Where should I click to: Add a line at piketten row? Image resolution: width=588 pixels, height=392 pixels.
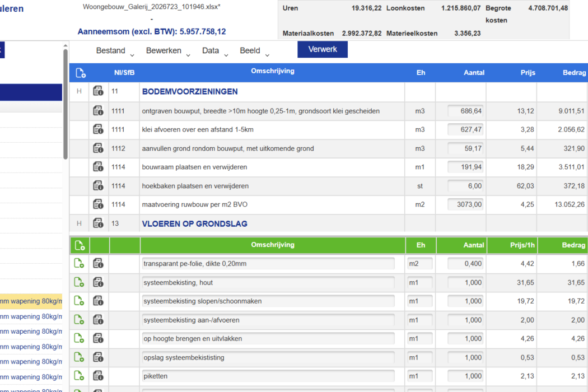(79, 376)
